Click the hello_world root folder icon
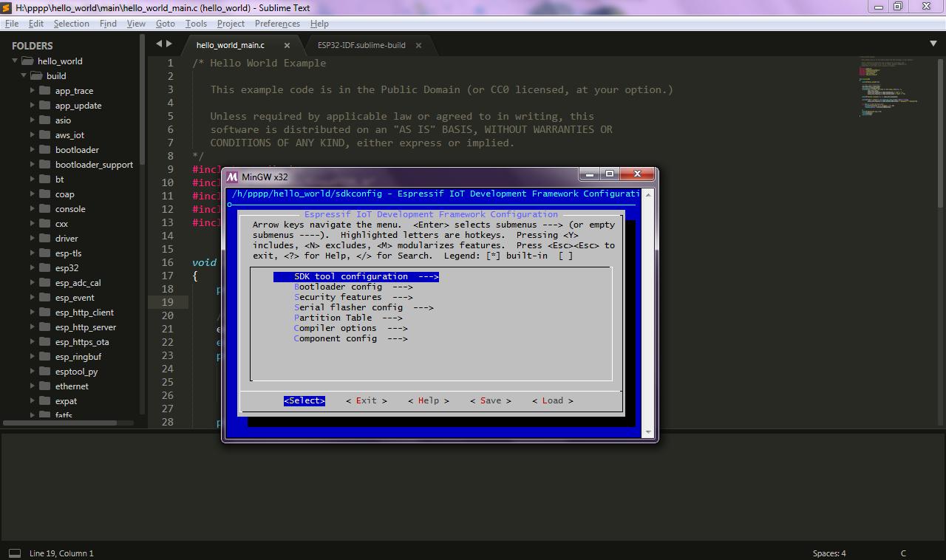The image size is (946, 560). 27,61
